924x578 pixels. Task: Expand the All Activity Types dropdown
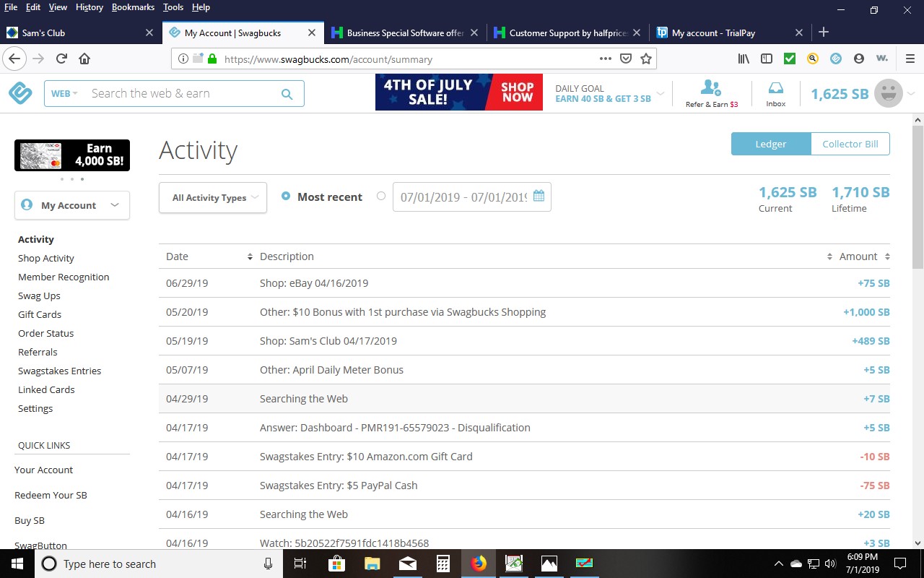pyautogui.click(x=213, y=197)
